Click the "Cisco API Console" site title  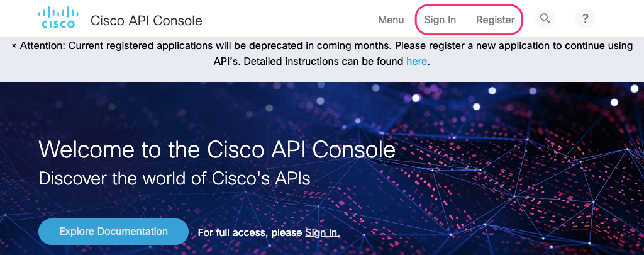146,20
